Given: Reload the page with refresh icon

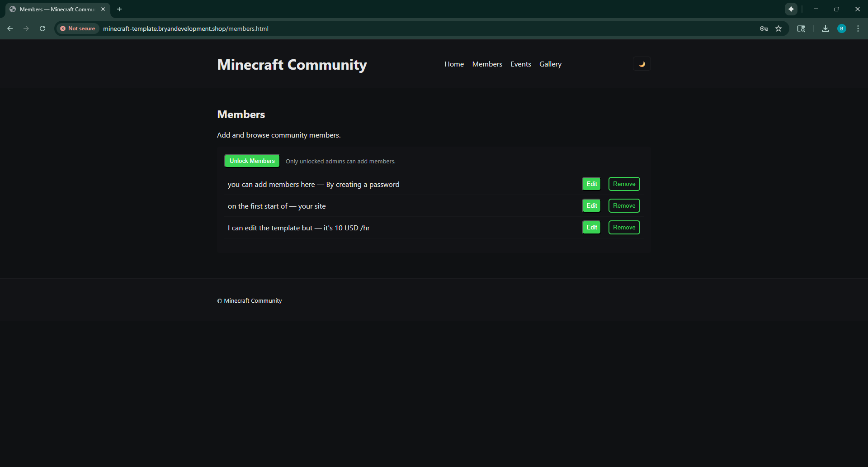Looking at the screenshot, I should point(42,29).
